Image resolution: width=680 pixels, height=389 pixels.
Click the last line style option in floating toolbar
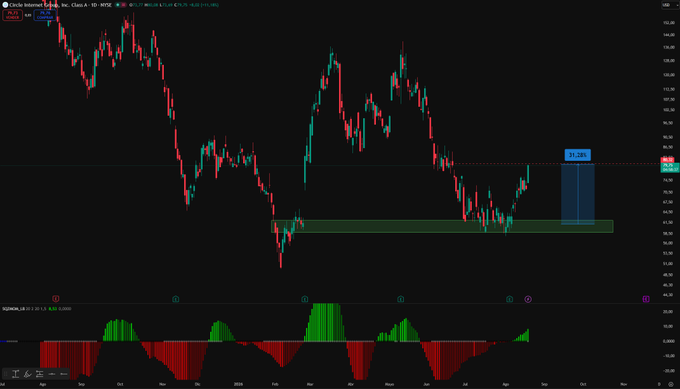[x=64, y=374]
